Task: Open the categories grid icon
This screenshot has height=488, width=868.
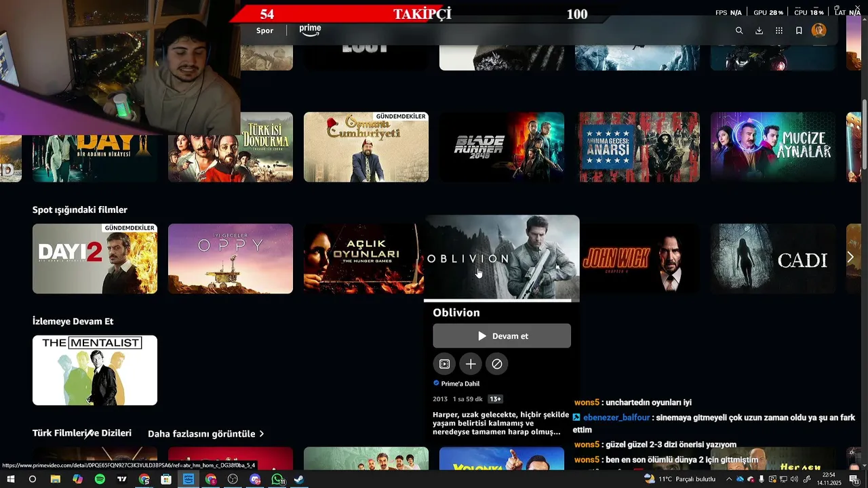Action: [x=779, y=30]
